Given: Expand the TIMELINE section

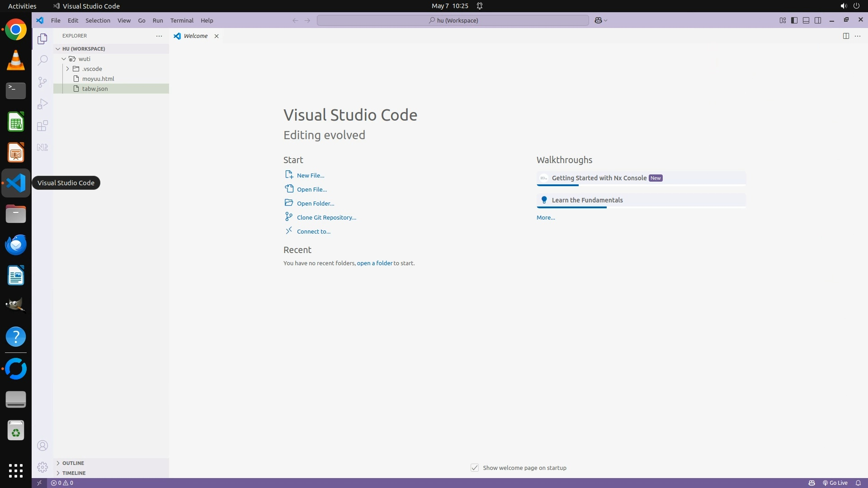Looking at the screenshot, I should (74, 473).
